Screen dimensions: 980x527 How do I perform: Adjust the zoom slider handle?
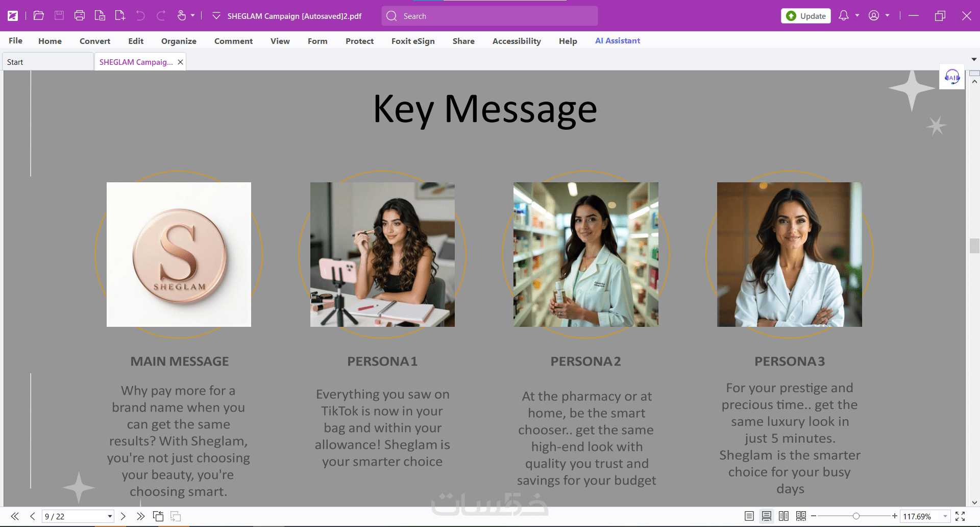(x=856, y=516)
